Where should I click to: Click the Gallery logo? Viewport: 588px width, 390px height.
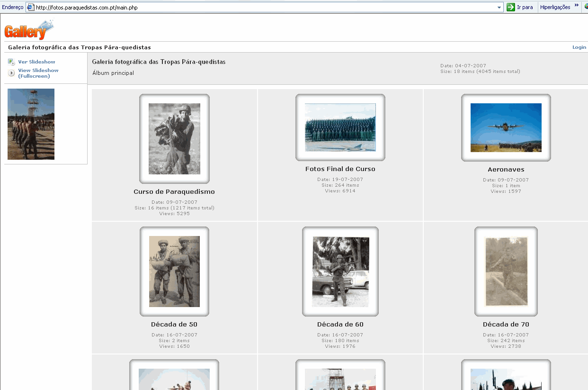[x=29, y=29]
